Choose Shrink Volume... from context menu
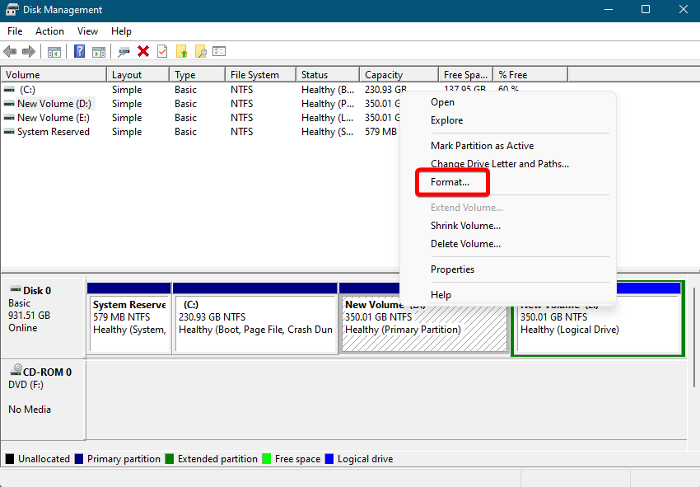700x487 pixels. 465,226
